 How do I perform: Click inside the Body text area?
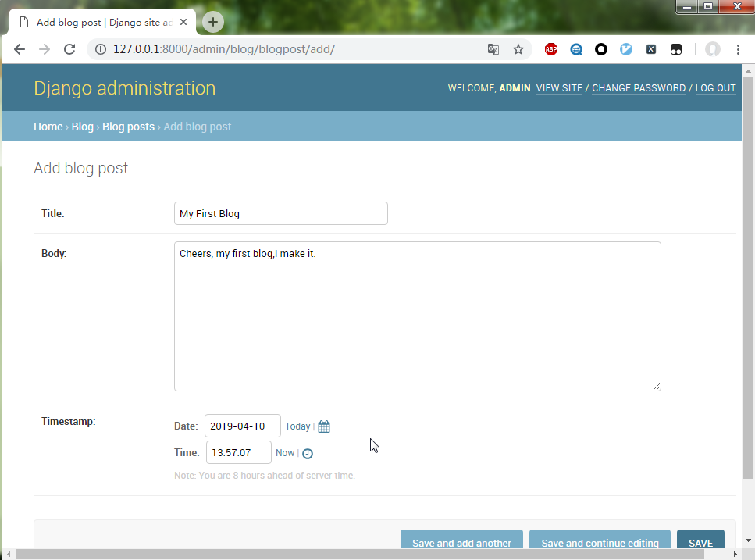[x=418, y=316]
